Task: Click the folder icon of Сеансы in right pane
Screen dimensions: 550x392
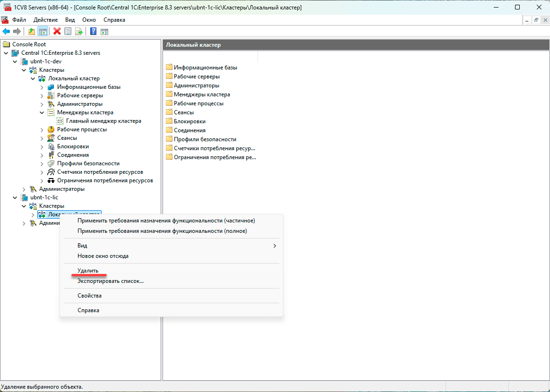Action: tap(170, 112)
